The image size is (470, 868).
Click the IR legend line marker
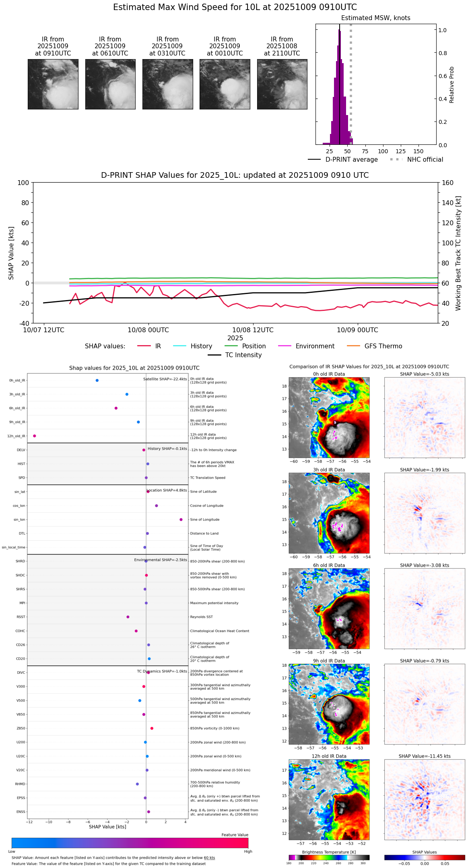(x=144, y=346)
